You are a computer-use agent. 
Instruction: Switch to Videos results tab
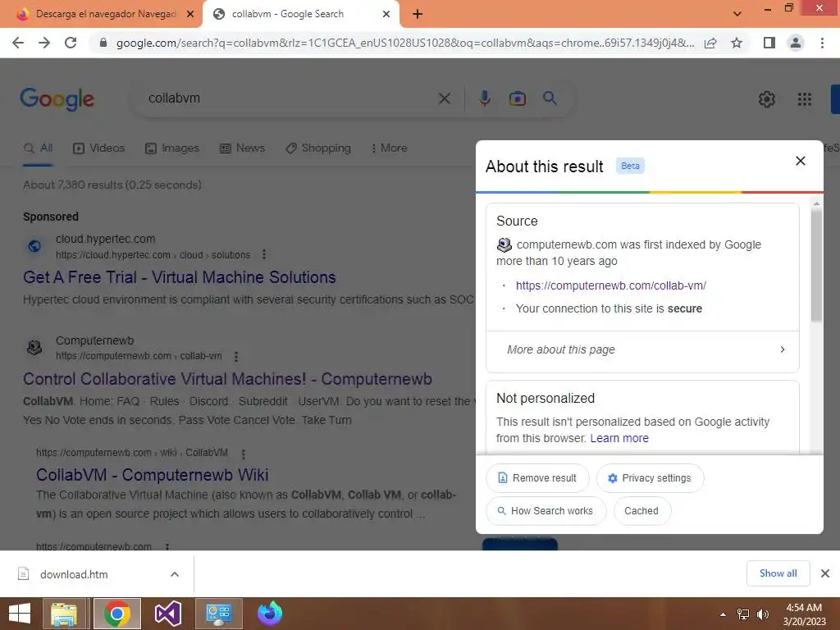(98, 148)
